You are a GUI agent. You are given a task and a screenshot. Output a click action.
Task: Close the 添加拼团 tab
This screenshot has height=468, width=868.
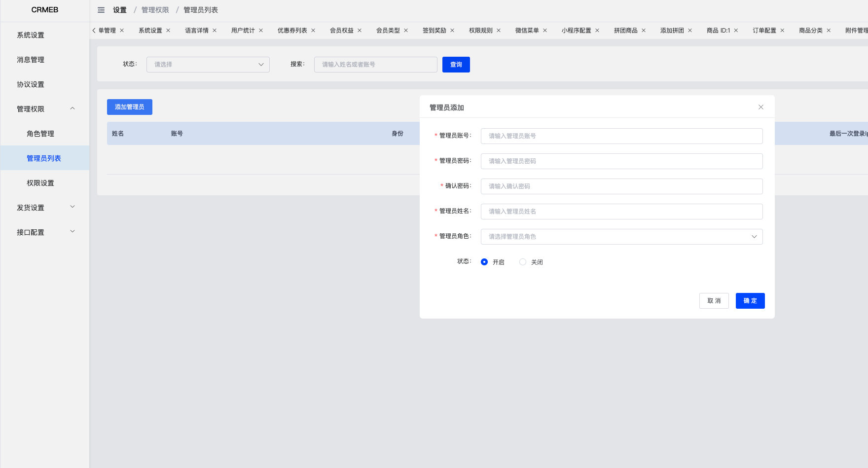tap(690, 31)
